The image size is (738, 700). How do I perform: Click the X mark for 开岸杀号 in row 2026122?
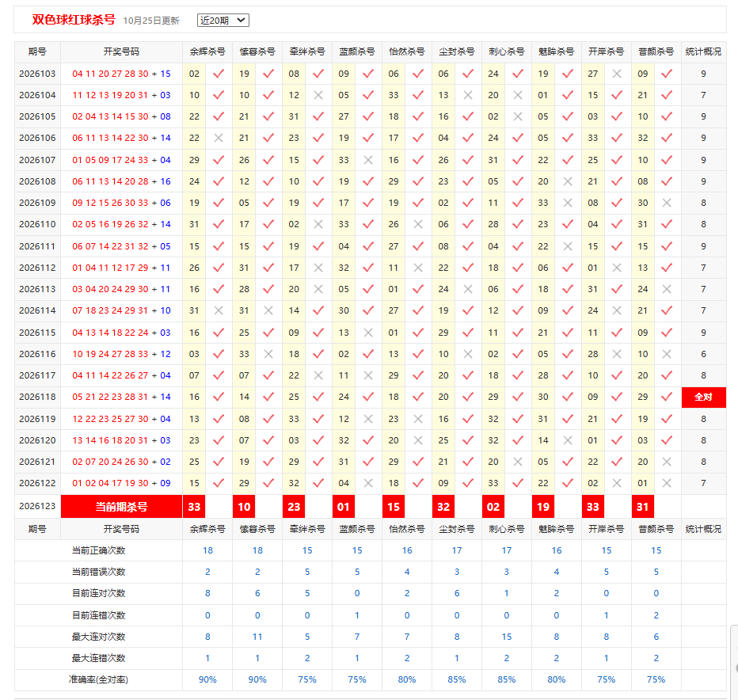pos(617,483)
